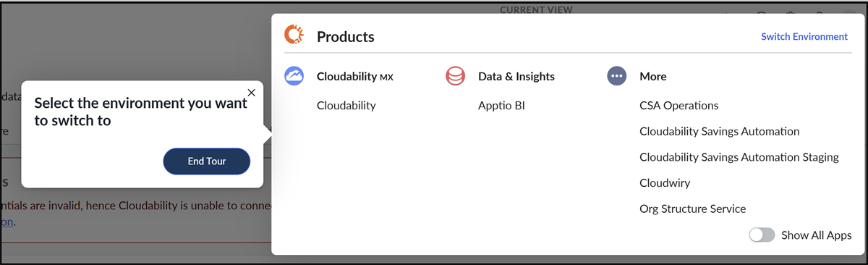
Task: Click the Cloudability MX heading
Action: pos(355,76)
